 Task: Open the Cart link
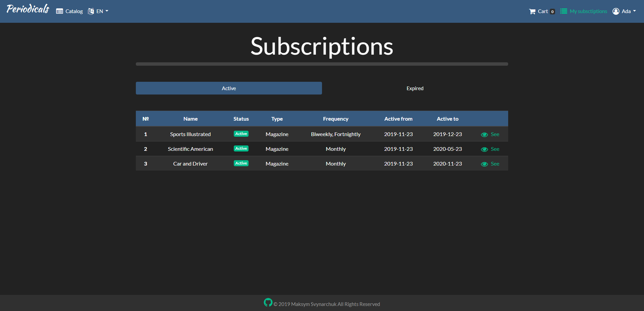[x=543, y=11]
